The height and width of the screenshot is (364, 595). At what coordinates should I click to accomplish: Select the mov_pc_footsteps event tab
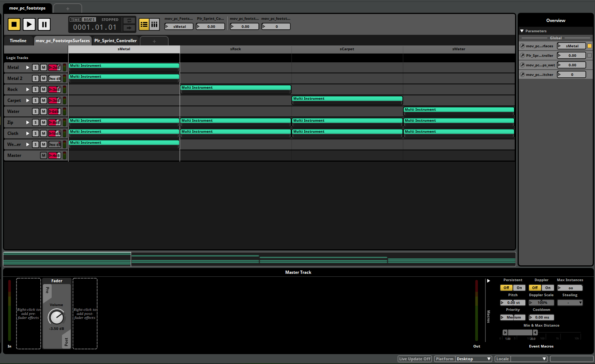(27, 8)
